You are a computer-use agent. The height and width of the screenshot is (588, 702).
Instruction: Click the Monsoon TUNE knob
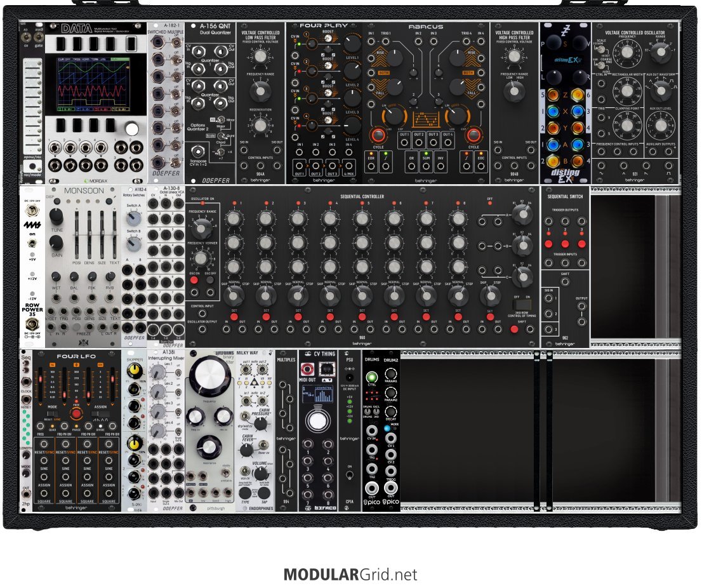click(x=55, y=217)
